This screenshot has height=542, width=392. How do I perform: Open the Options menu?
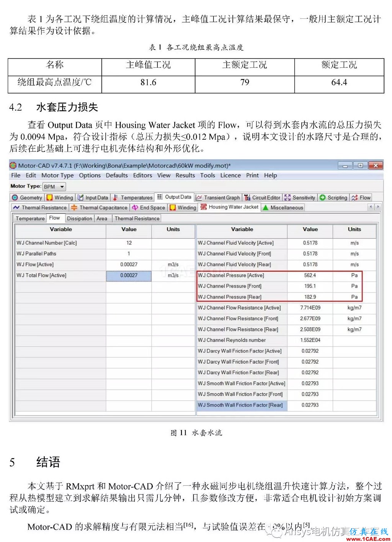90,175
